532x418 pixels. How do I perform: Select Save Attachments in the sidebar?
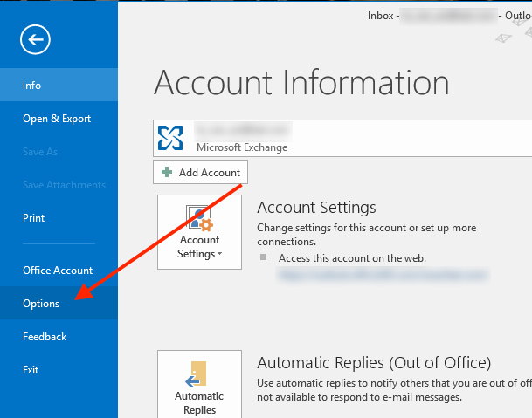coord(64,185)
